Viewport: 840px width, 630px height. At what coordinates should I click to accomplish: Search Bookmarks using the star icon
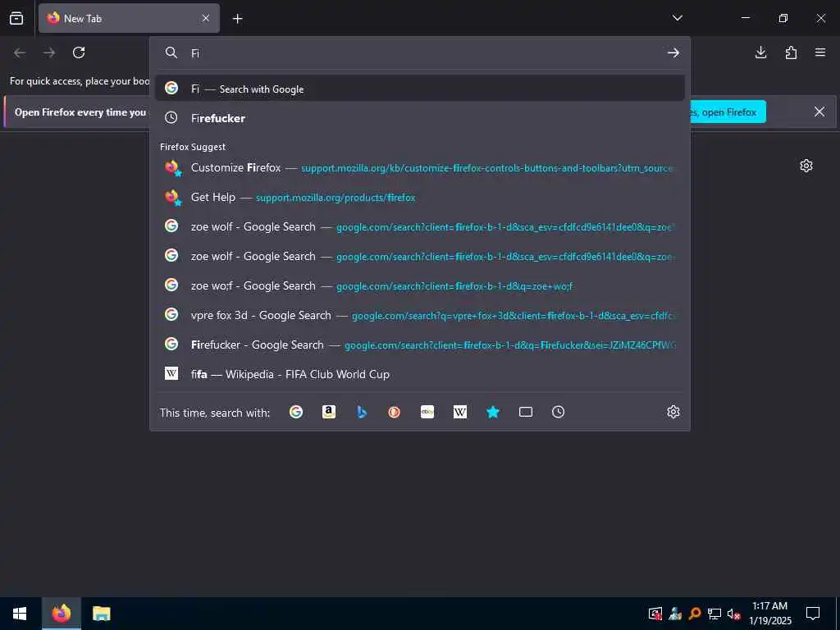[x=493, y=412]
